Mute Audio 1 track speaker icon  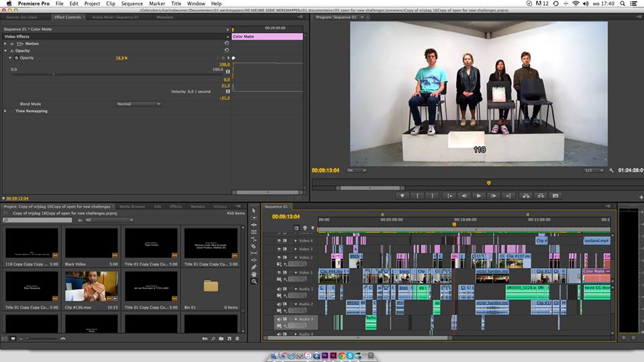point(279,289)
